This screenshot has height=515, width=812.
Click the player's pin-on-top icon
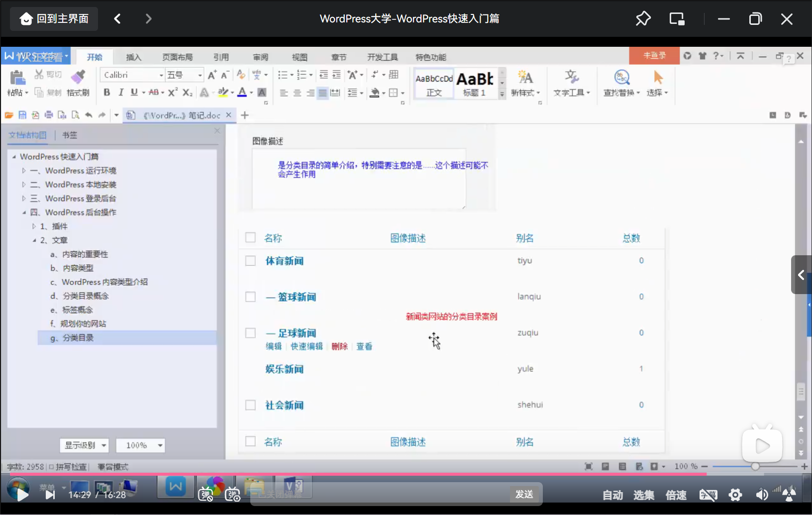(x=643, y=19)
